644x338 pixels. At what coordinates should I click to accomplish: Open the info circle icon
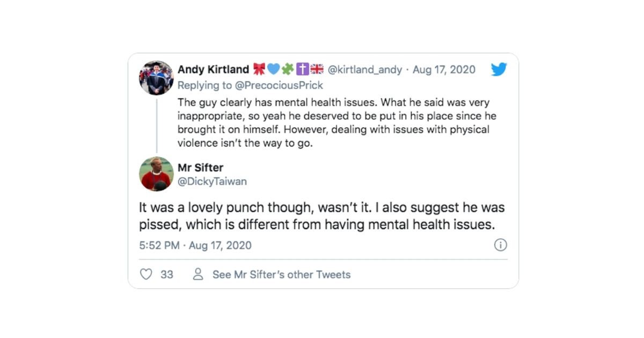(x=500, y=245)
